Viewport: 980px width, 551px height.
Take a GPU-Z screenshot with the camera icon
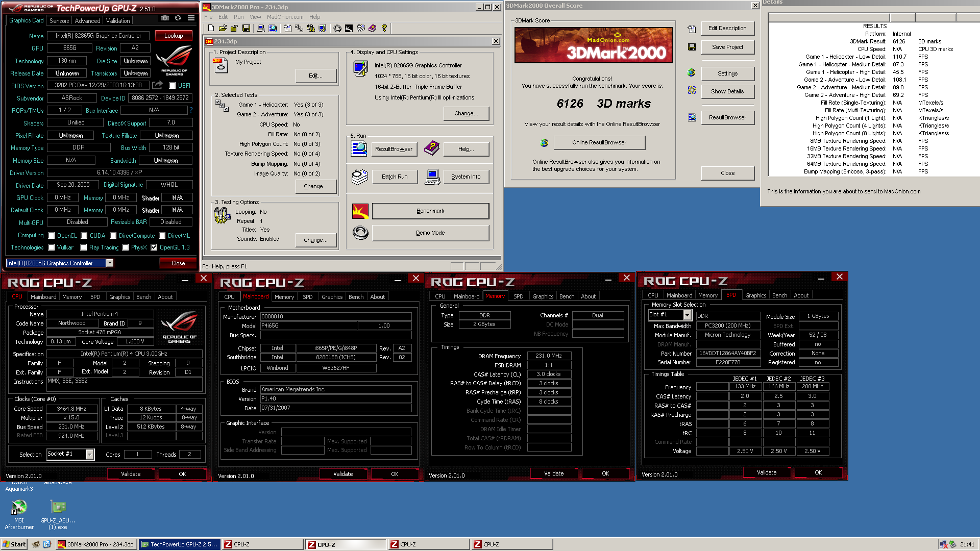164,18
